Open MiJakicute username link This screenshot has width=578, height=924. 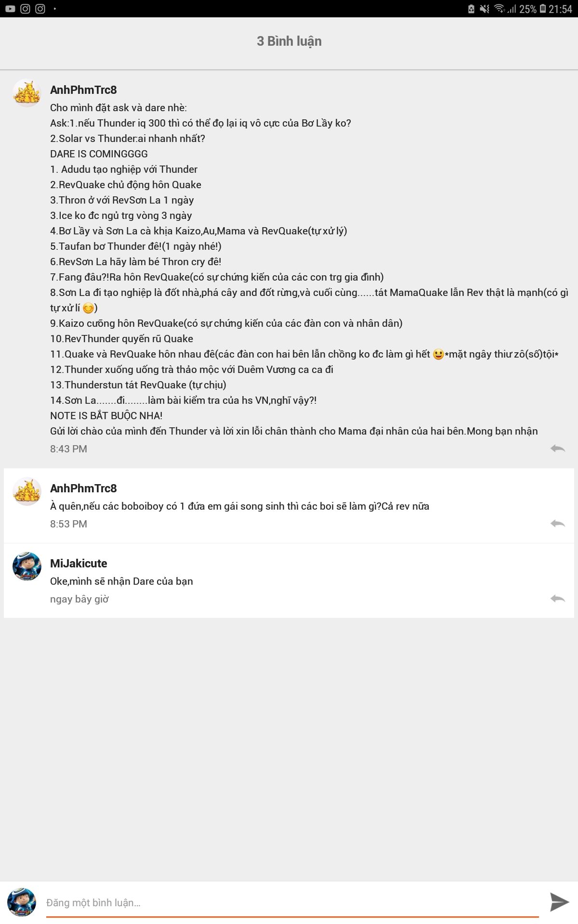coord(79,564)
